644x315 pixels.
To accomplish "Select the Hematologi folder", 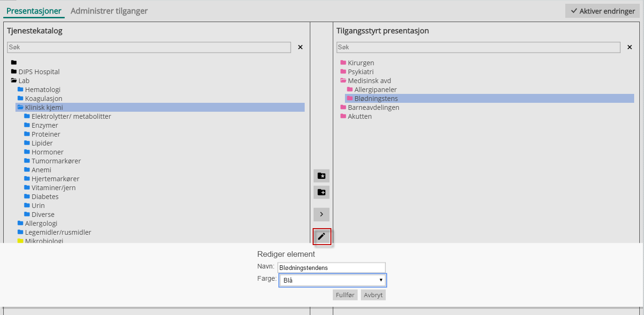I will click(x=43, y=90).
